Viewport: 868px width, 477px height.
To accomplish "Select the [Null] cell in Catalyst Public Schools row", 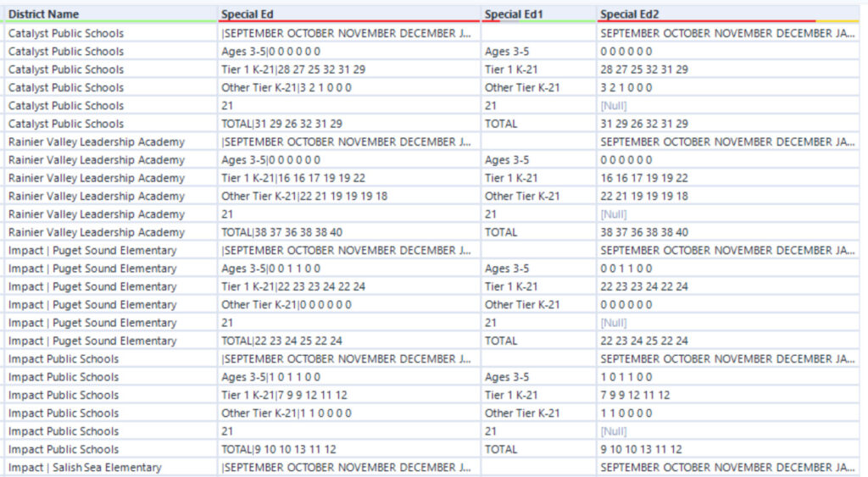I will [x=728, y=106].
